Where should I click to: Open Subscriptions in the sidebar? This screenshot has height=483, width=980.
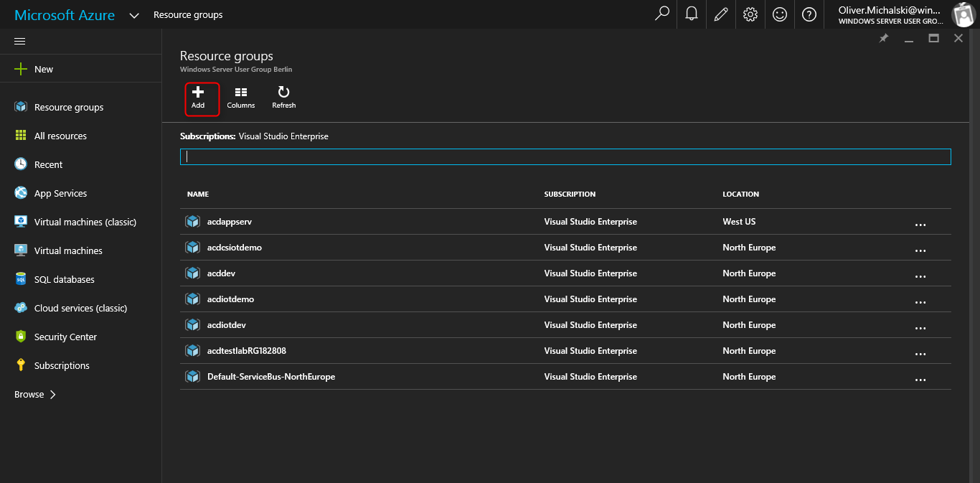click(62, 365)
